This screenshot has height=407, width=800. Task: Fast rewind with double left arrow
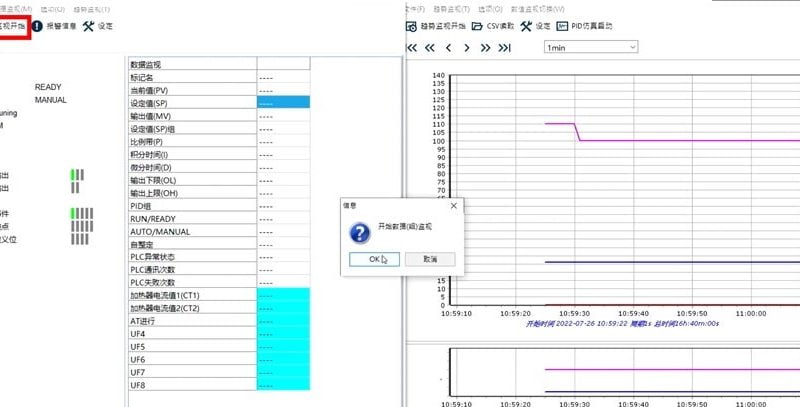coord(430,47)
